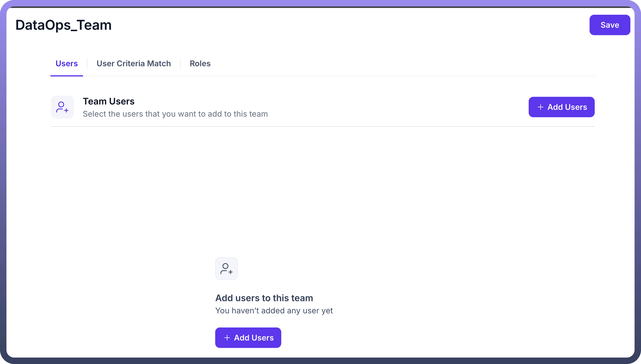
Task: Open the User Criteria Match tab
Action: click(x=134, y=63)
